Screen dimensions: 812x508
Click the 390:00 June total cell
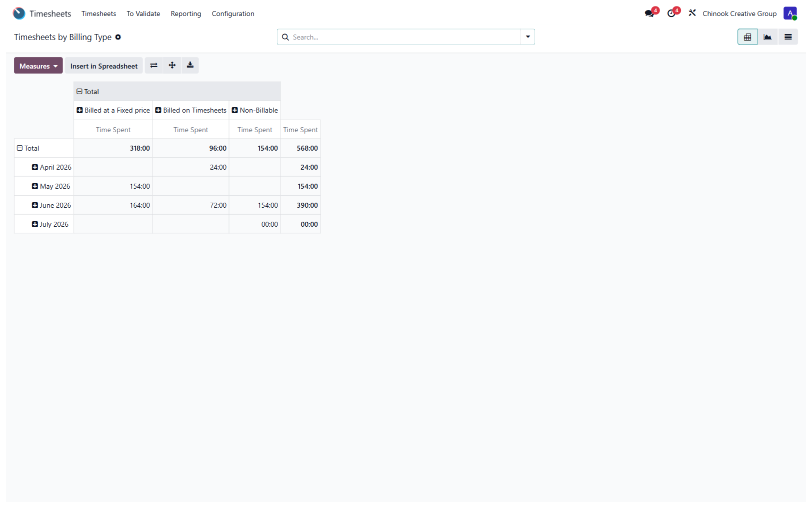coord(300,205)
